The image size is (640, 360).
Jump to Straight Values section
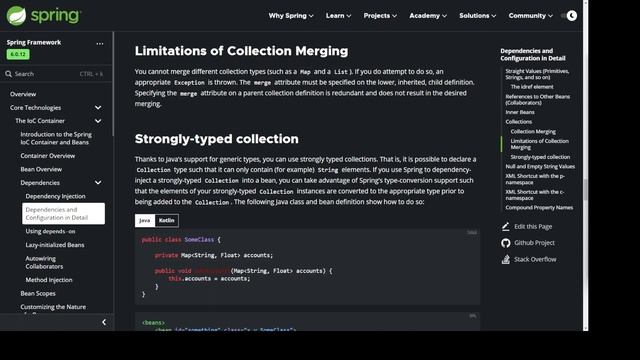537,74
